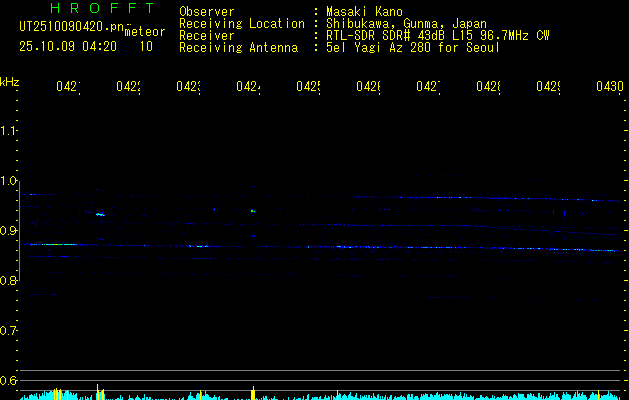
Task: Click the kHz axis unit label
Action: (x=10, y=82)
